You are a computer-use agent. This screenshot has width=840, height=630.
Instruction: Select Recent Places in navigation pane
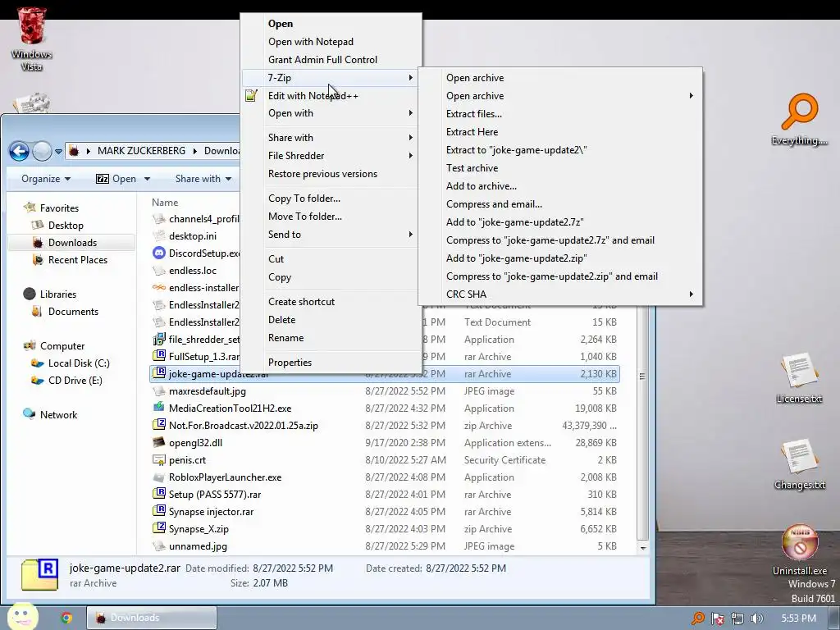78,260
